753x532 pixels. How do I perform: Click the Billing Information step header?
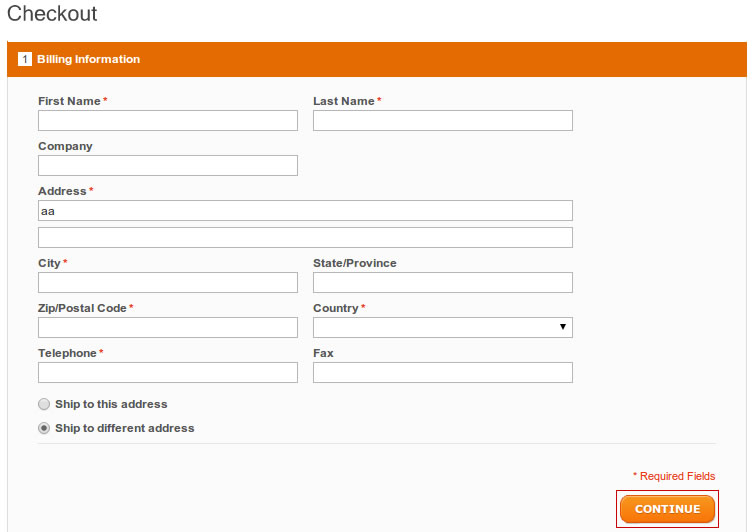pos(377,59)
